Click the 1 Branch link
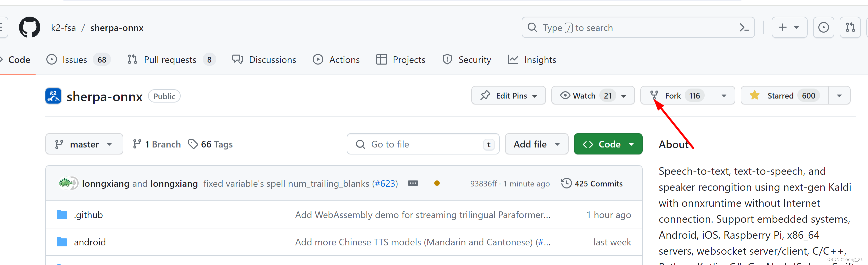This screenshot has height=265, width=868. point(157,144)
